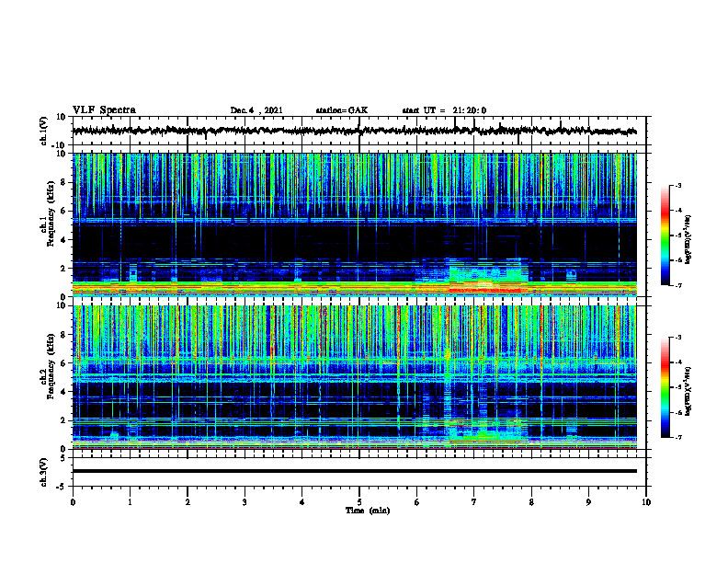Click the "5" tick of ch.3(V) axis
Image resolution: width=728 pixels, height=563 pixels.
tap(63, 458)
